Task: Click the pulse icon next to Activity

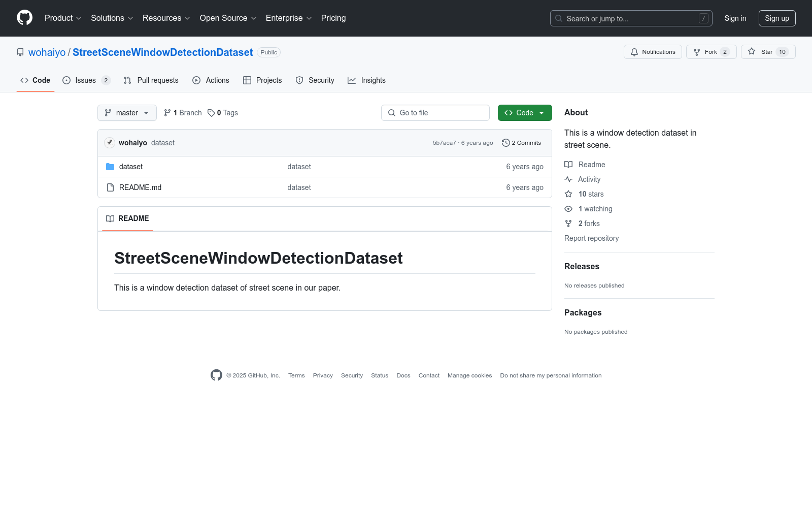Action: click(x=568, y=179)
